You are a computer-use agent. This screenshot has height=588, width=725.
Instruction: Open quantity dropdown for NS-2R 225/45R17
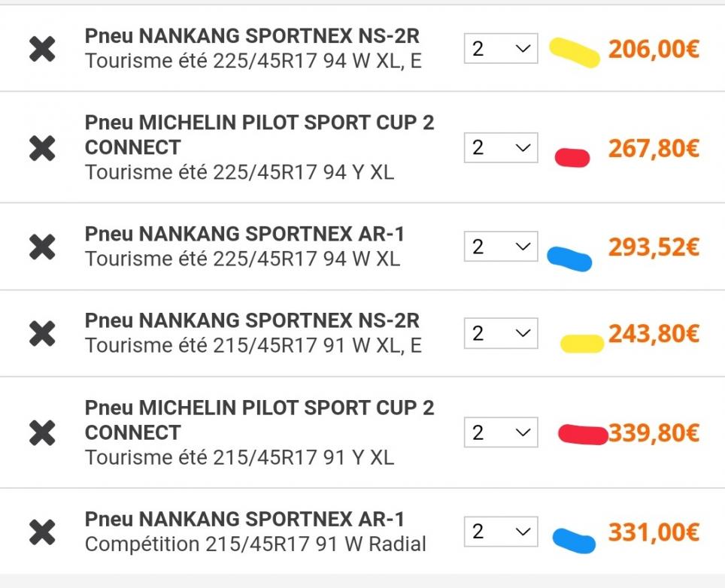pos(500,49)
